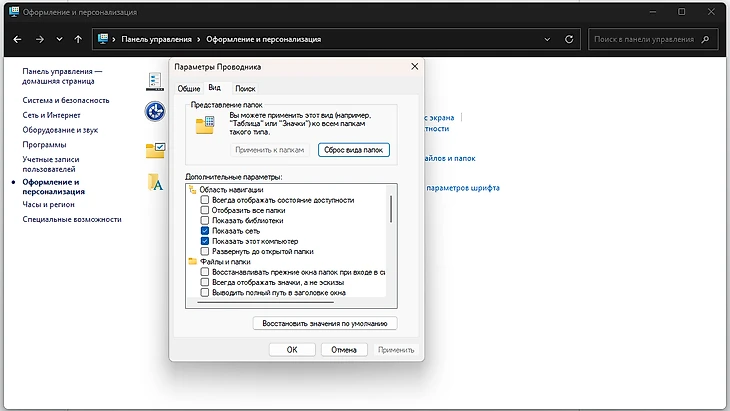The height and width of the screenshot is (411, 730).
Task: Uncheck 'Показать этот компьютер' checkbox
Action: [x=205, y=241]
